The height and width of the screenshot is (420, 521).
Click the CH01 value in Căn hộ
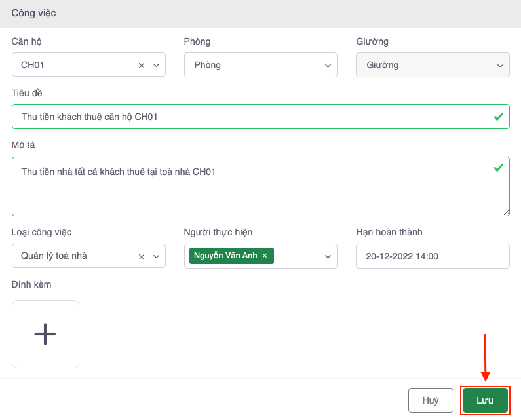33,66
